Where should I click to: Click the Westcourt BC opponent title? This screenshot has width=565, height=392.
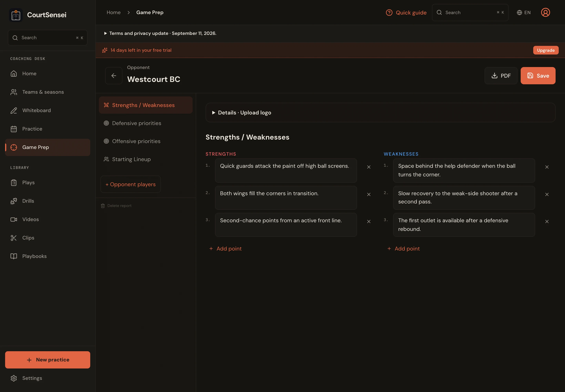(154, 79)
